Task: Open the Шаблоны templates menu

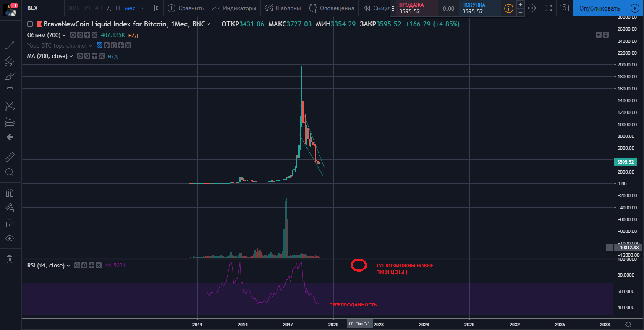Action: [283, 8]
